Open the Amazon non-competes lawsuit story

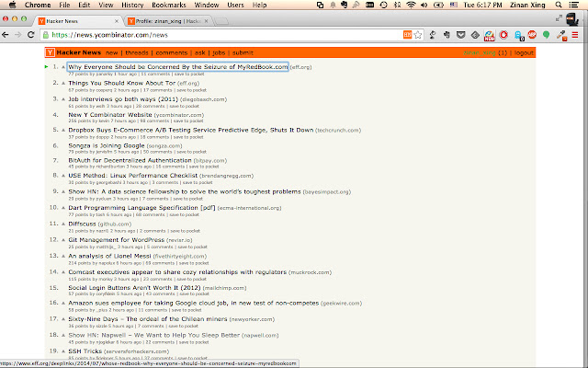tap(194, 303)
